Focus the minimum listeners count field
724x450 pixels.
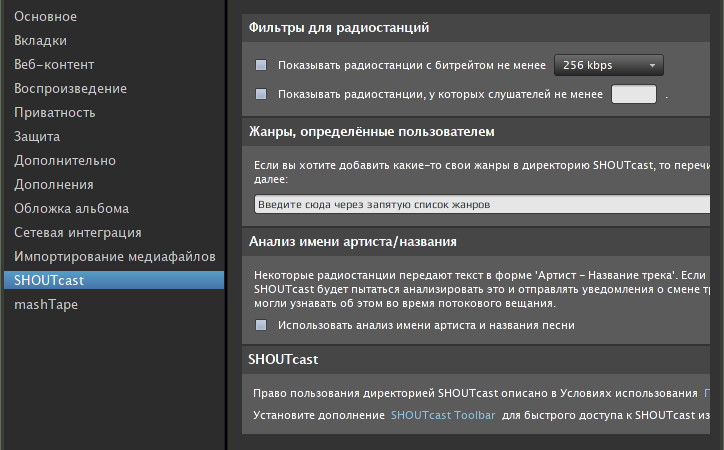[634, 94]
